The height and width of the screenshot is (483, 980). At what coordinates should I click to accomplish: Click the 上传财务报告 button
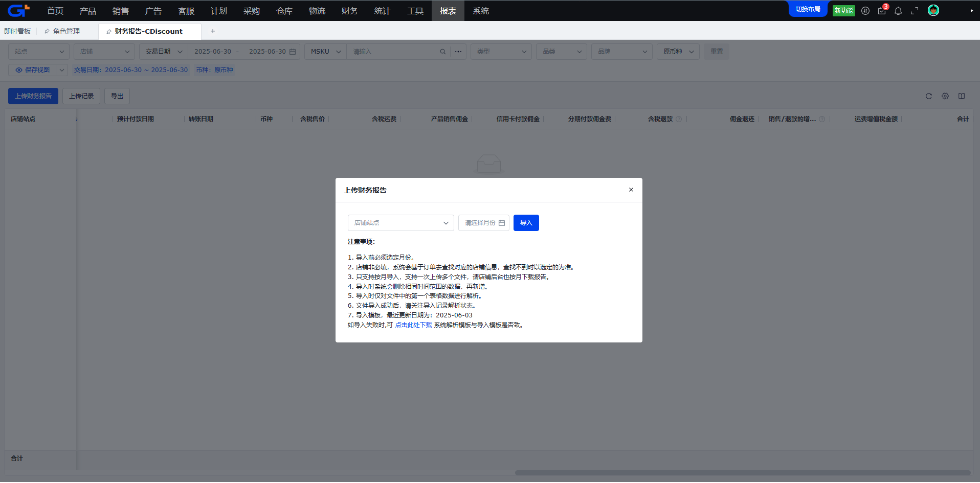point(33,96)
